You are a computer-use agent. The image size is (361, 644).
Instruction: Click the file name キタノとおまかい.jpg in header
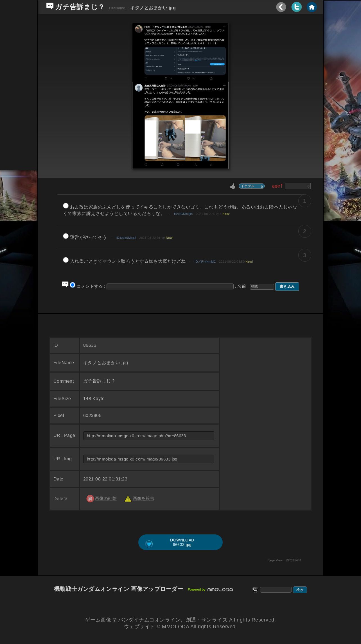coord(153,8)
